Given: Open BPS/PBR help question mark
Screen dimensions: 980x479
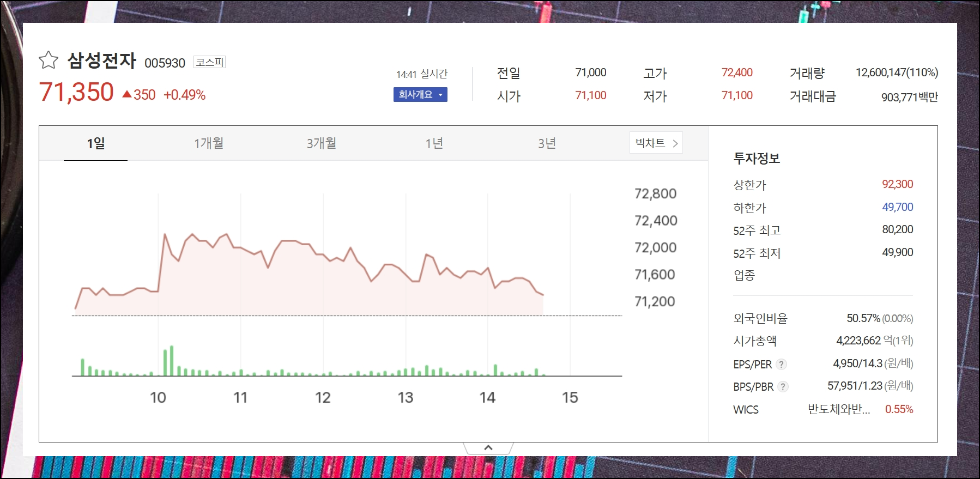Looking at the screenshot, I should [x=783, y=386].
